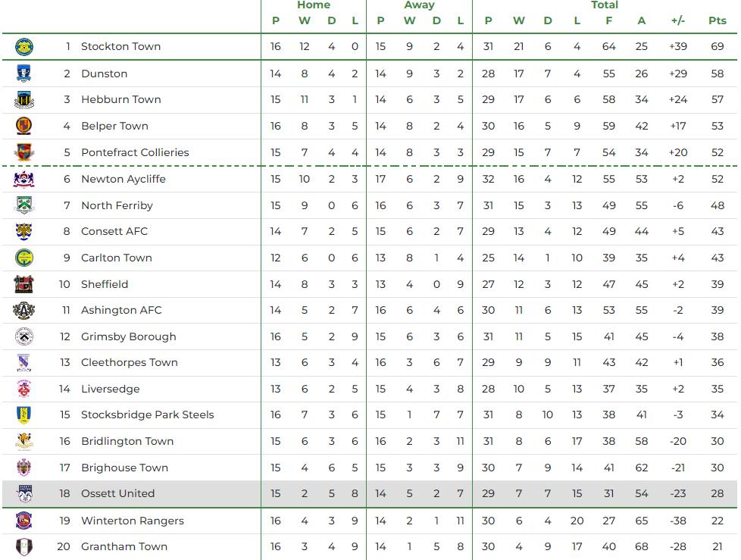Image resolution: width=741 pixels, height=560 pixels.
Task: Select Consett AFC team name
Action: click(x=114, y=231)
